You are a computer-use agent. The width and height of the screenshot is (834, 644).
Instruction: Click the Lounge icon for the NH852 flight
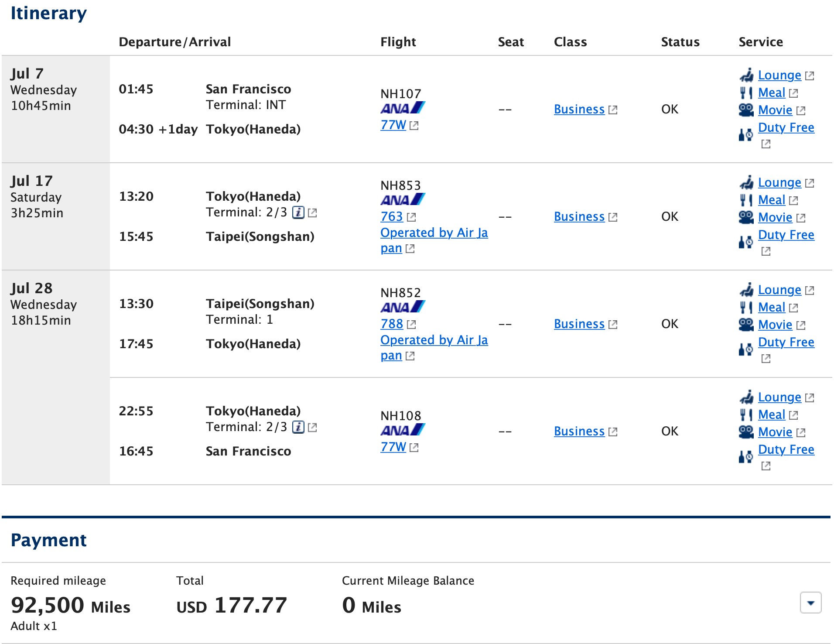tap(746, 289)
